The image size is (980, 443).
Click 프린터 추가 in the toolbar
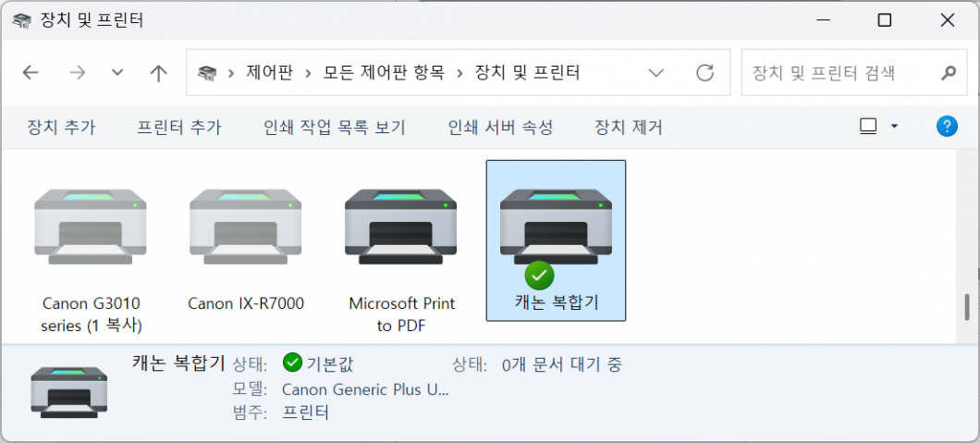point(179,128)
